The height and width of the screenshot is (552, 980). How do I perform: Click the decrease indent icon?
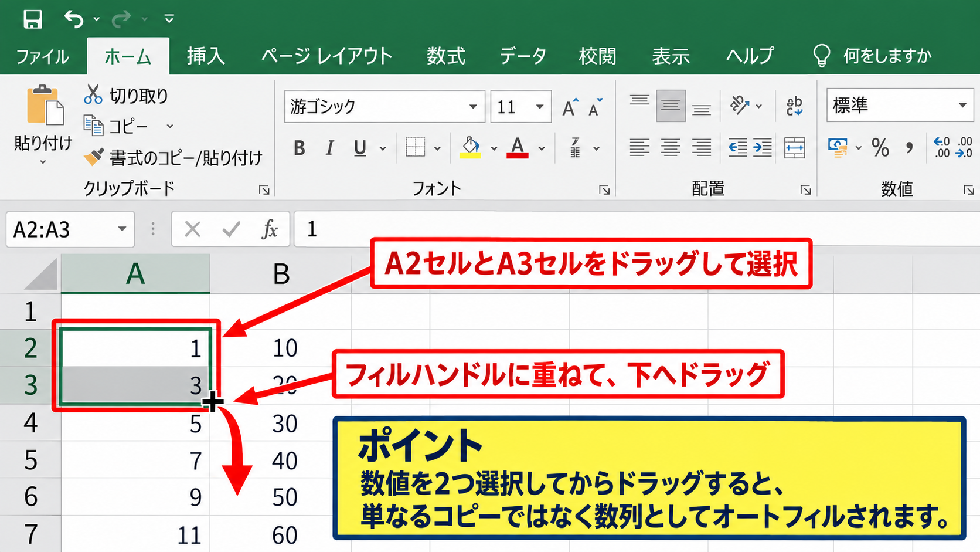[737, 147]
